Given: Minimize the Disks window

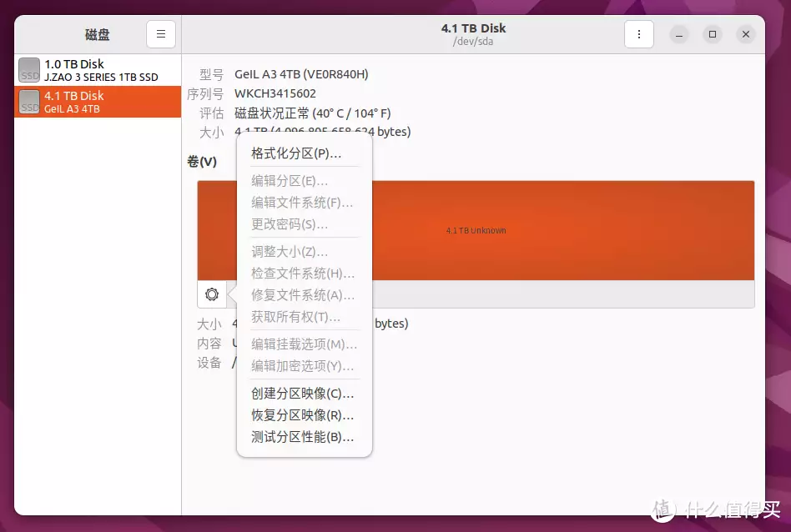Looking at the screenshot, I should point(679,34).
